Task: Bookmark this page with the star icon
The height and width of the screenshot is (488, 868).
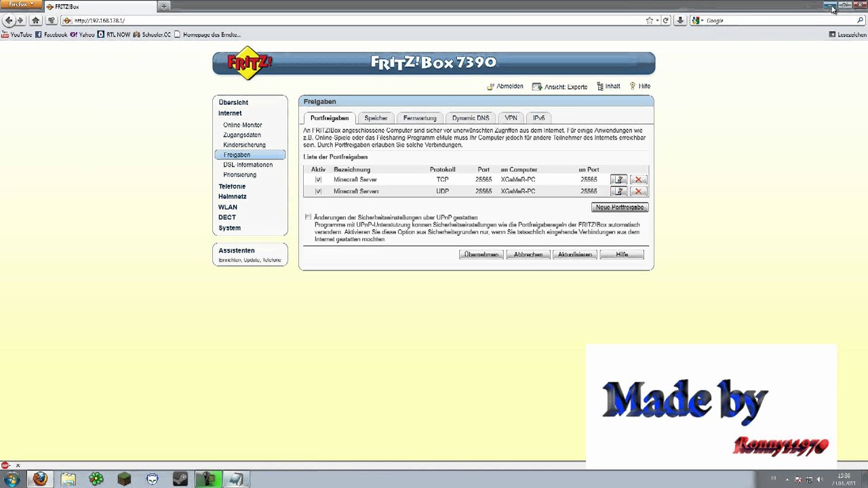Action: pos(649,20)
